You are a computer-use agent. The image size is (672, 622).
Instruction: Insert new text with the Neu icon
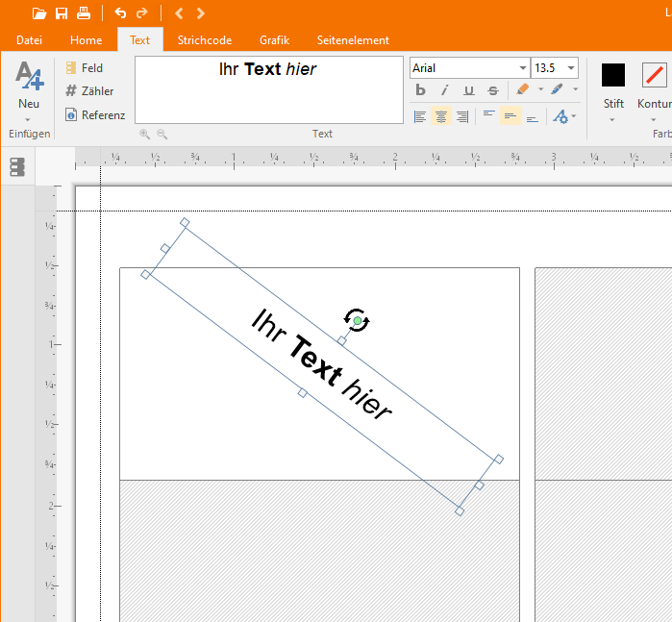[29, 85]
